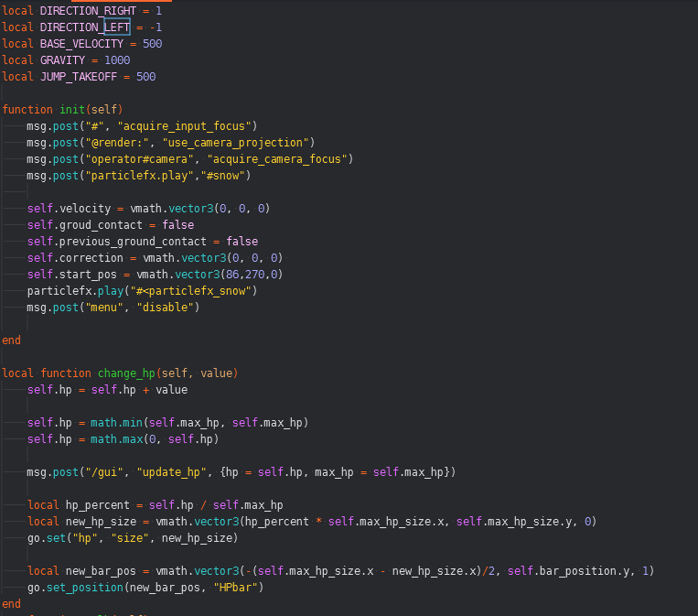Place cursor on DIRECTION_RIGHT constant name
The image size is (698, 616).
pos(88,10)
